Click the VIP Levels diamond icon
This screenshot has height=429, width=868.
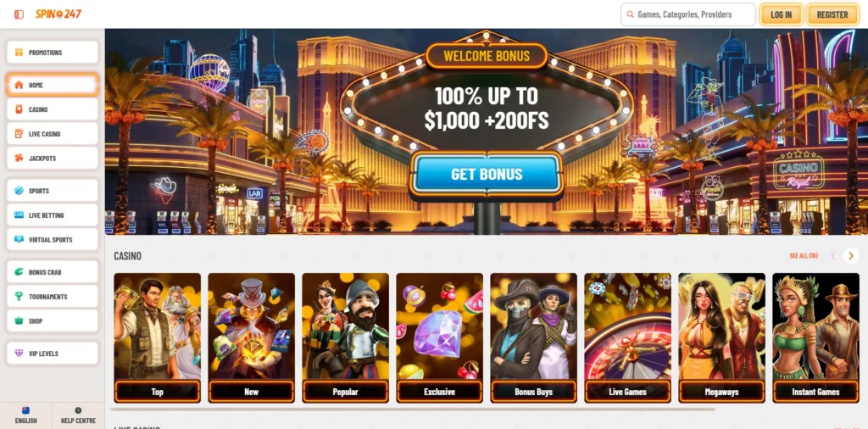[x=19, y=354]
